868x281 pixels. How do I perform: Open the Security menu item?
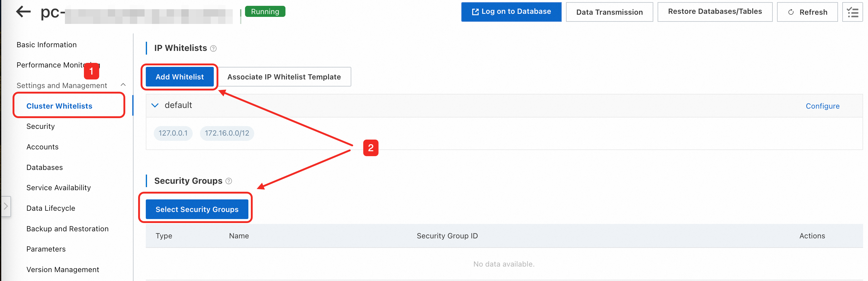click(41, 126)
